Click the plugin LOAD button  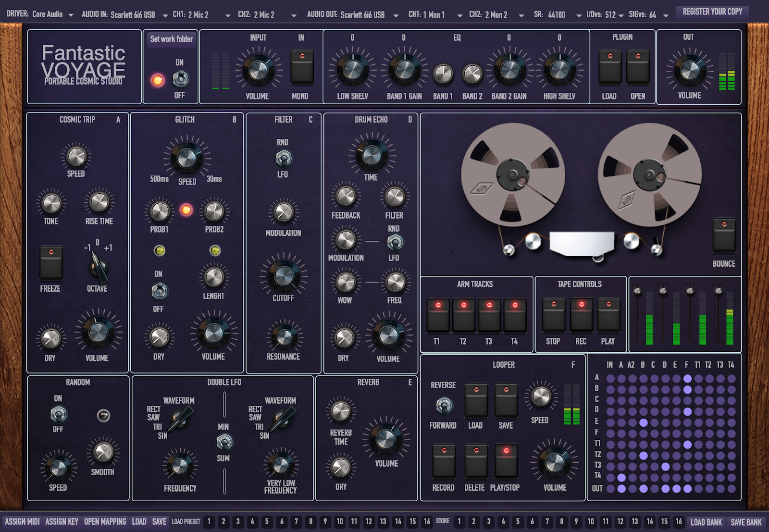coord(609,67)
